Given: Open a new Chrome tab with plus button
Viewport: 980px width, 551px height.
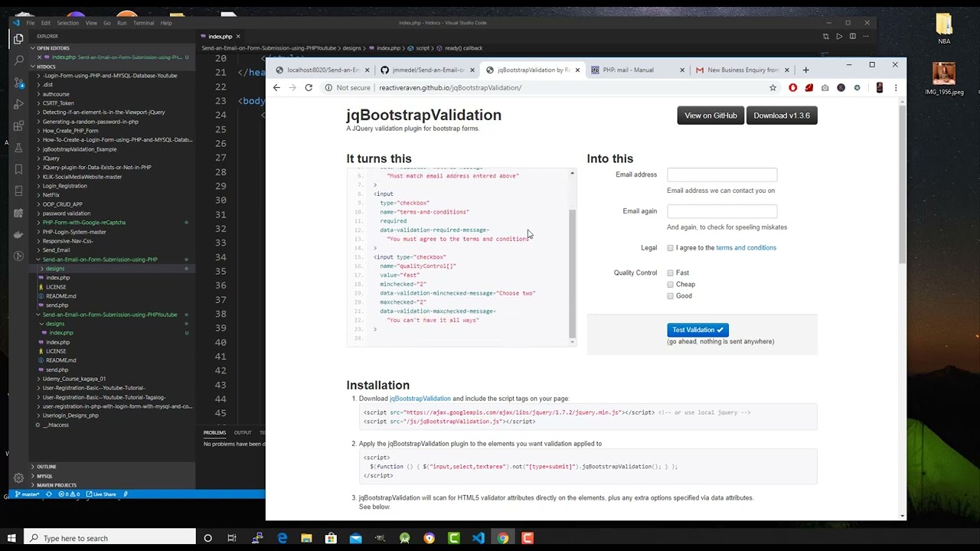Looking at the screenshot, I should point(805,70).
